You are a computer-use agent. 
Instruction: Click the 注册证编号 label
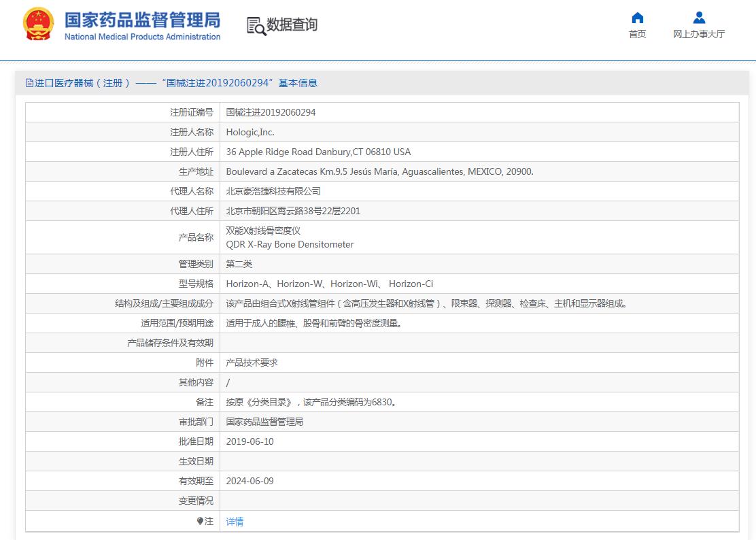pyautogui.click(x=192, y=112)
